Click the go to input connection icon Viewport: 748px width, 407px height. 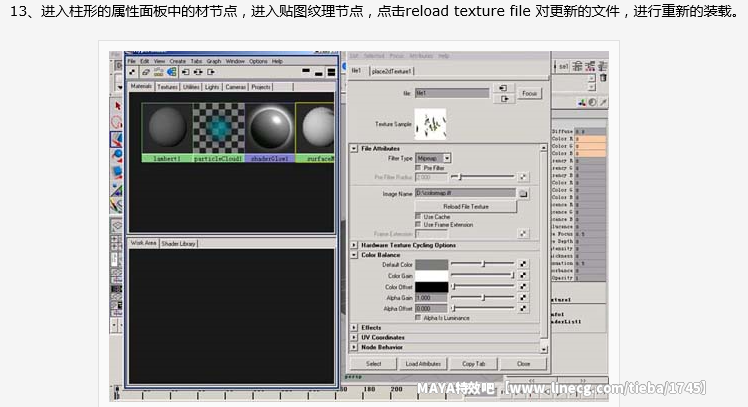(504, 88)
